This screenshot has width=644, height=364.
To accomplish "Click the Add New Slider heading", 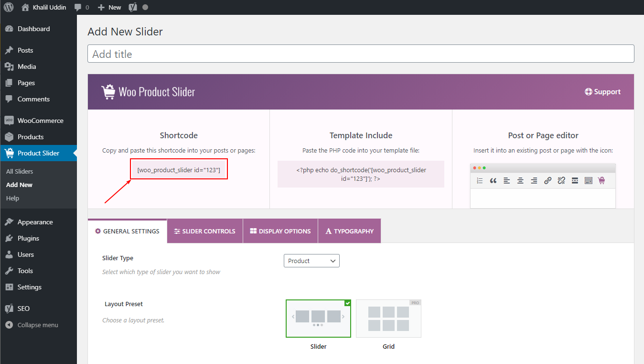I will pyautogui.click(x=125, y=32).
